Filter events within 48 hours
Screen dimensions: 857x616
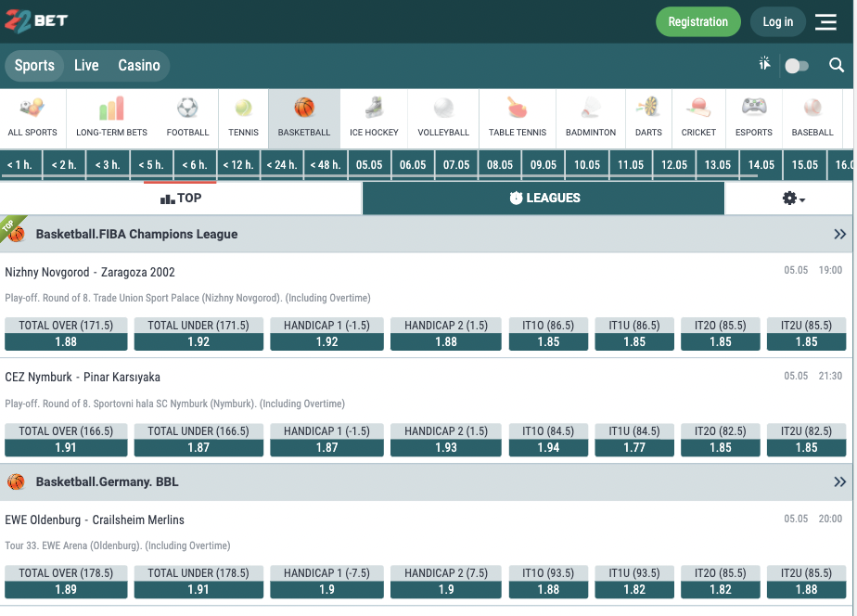(x=326, y=164)
